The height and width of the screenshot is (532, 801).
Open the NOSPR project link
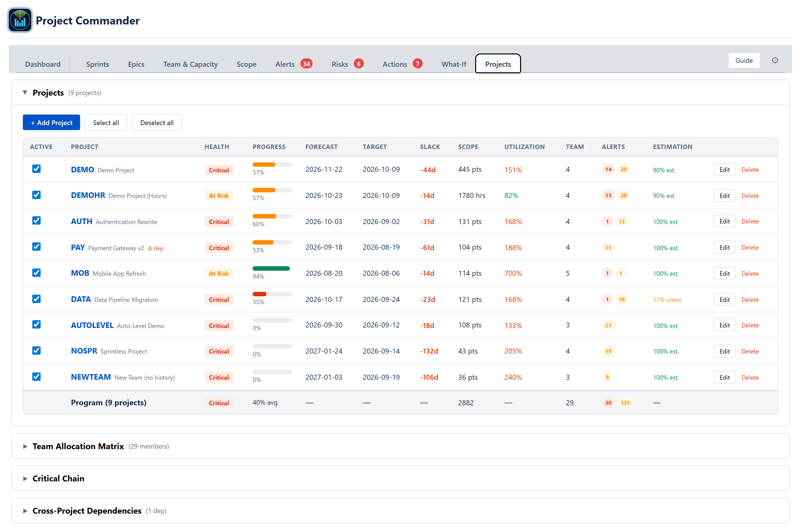tap(84, 351)
